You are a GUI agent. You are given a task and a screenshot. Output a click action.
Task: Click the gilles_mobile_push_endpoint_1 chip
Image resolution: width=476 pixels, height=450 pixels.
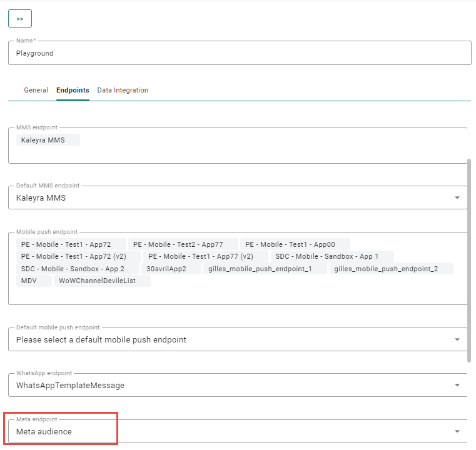click(265, 269)
